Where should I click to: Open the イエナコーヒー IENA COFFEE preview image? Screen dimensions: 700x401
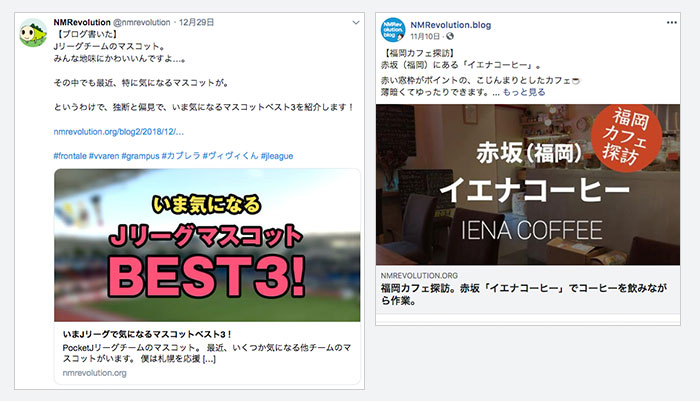(528, 184)
